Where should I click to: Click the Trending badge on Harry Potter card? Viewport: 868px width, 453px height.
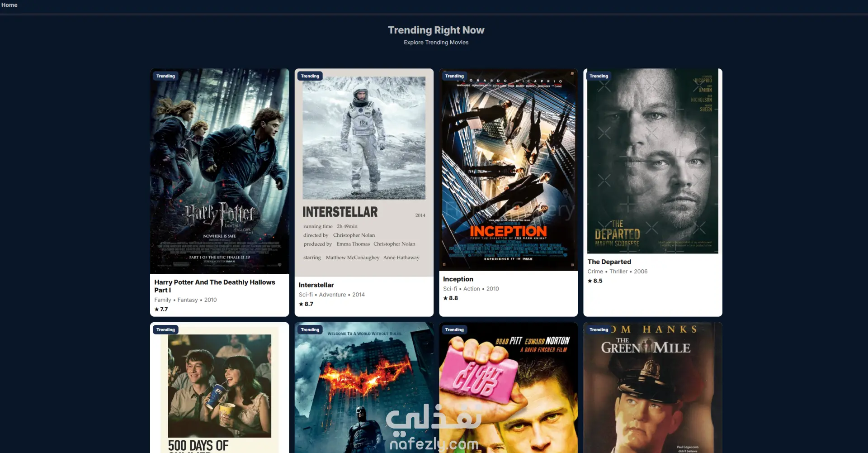point(165,76)
